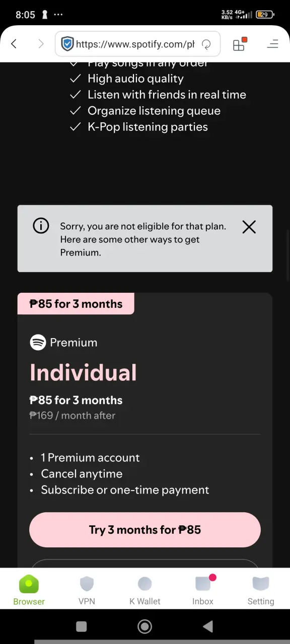
Task: Tap the browser forward arrow
Action: point(41,44)
